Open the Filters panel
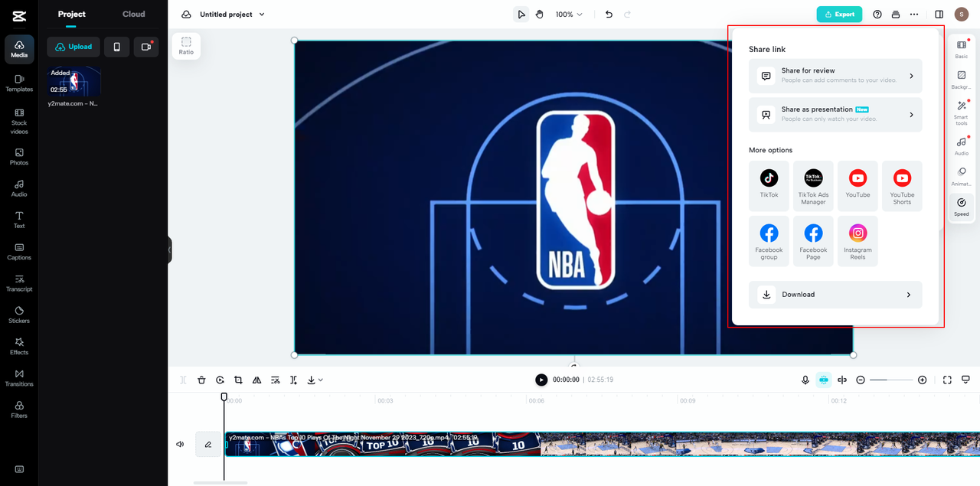 pos(19,409)
